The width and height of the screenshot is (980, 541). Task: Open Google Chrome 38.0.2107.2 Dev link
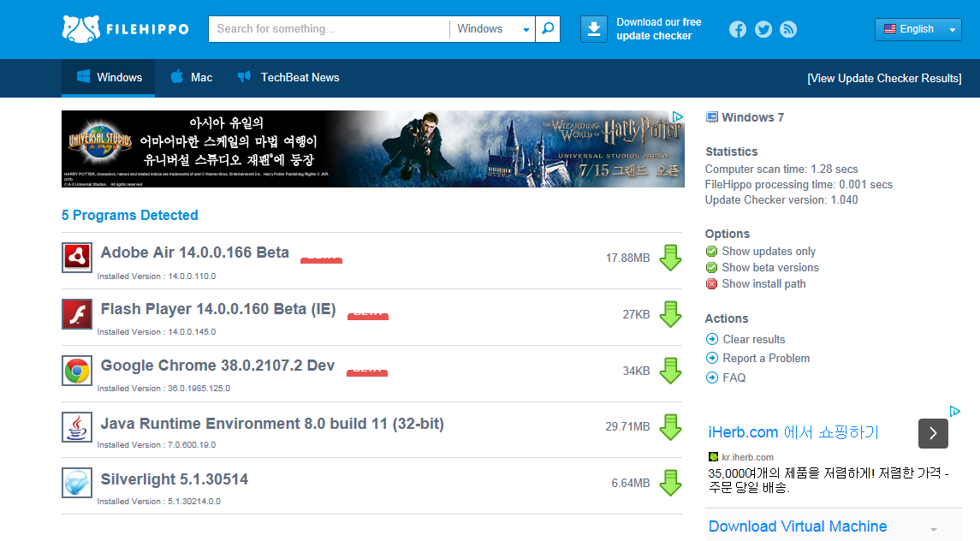pyautogui.click(x=217, y=366)
